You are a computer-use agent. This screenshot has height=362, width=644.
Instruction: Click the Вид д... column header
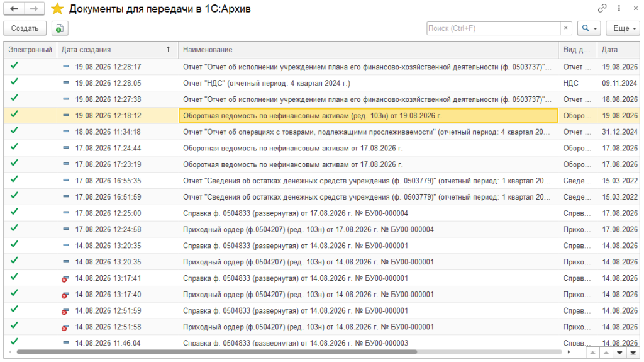(577, 50)
